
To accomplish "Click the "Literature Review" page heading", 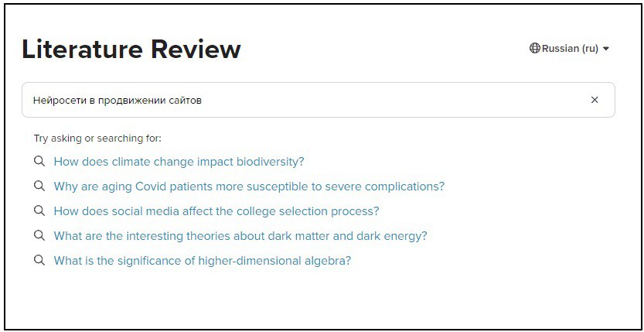I will tap(131, 49).
